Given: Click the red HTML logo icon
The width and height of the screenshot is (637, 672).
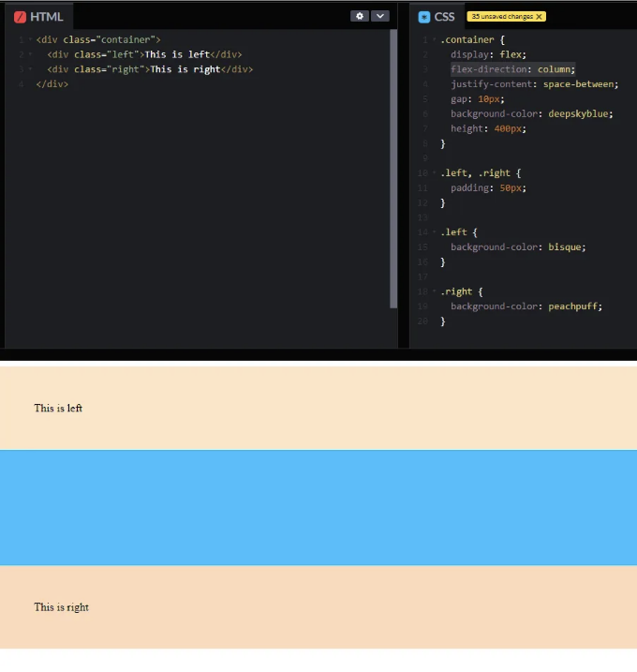Looking at the screenshot, I should 20,17.
